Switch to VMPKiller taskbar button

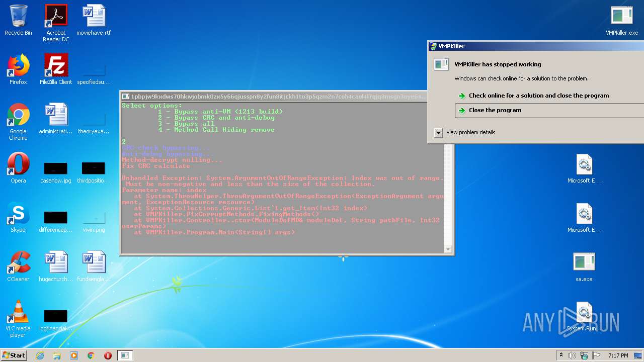(125, 355)
